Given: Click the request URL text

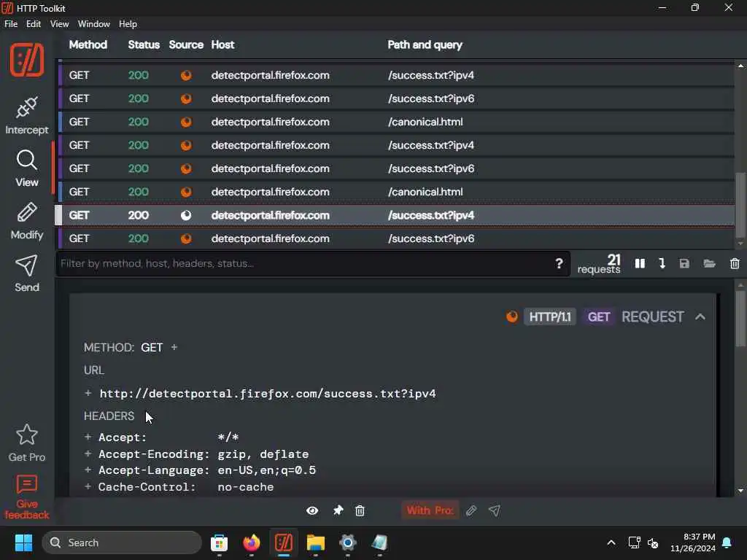Looking at the screenshot, I should [267, 393].
